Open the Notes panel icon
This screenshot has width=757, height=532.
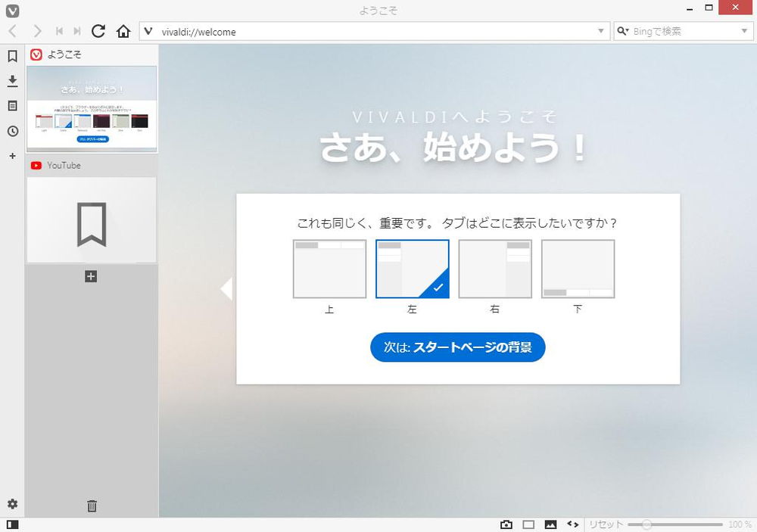coord(12,106)
